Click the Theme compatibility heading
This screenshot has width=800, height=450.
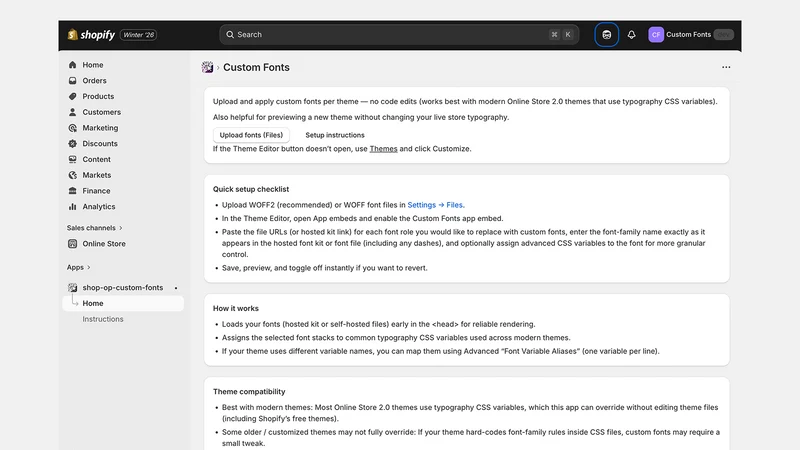point(249,392)
